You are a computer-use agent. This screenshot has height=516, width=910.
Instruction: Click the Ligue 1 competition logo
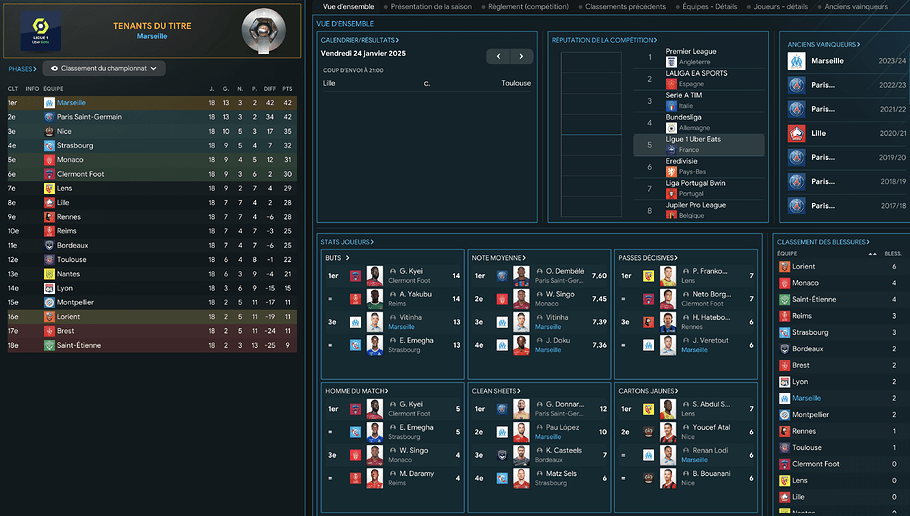pyautogui.click(x=40, y=31)
